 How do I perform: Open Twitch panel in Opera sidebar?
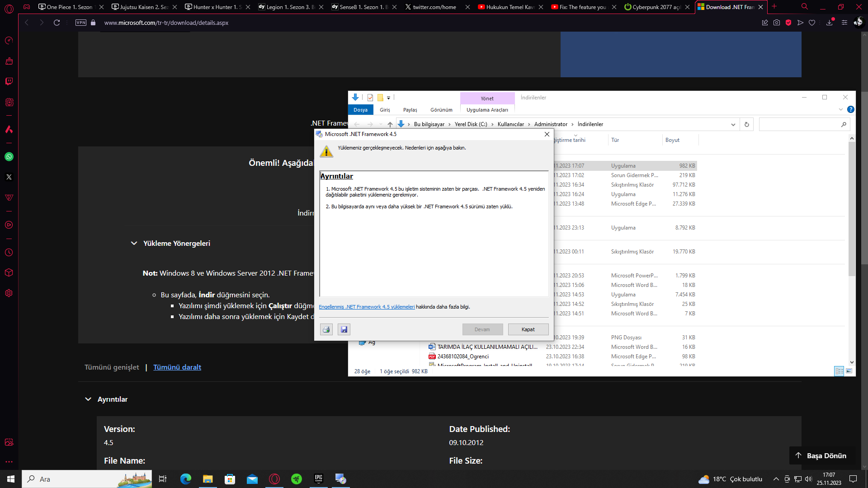(9, 81)
